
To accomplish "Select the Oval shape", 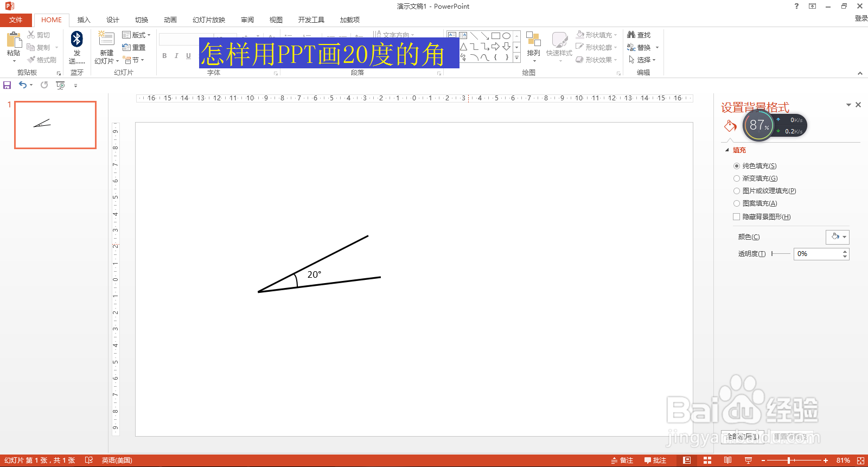I will coord(506,36).
